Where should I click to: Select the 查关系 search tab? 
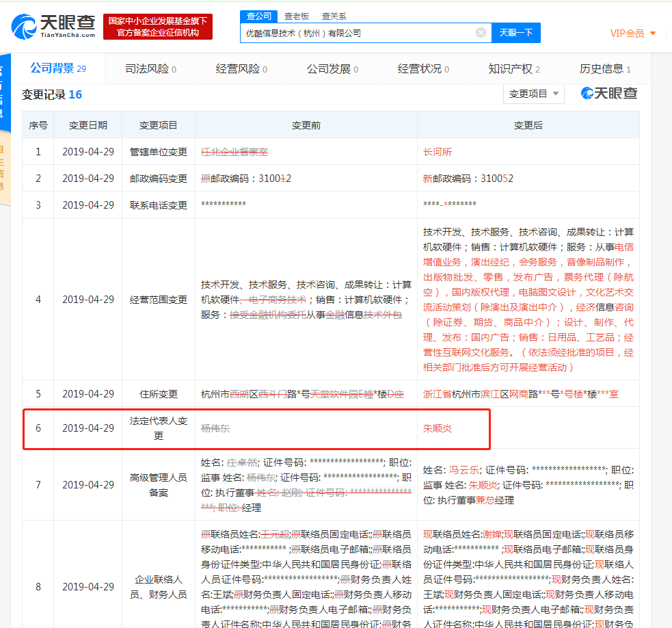[x=334, y=16]
